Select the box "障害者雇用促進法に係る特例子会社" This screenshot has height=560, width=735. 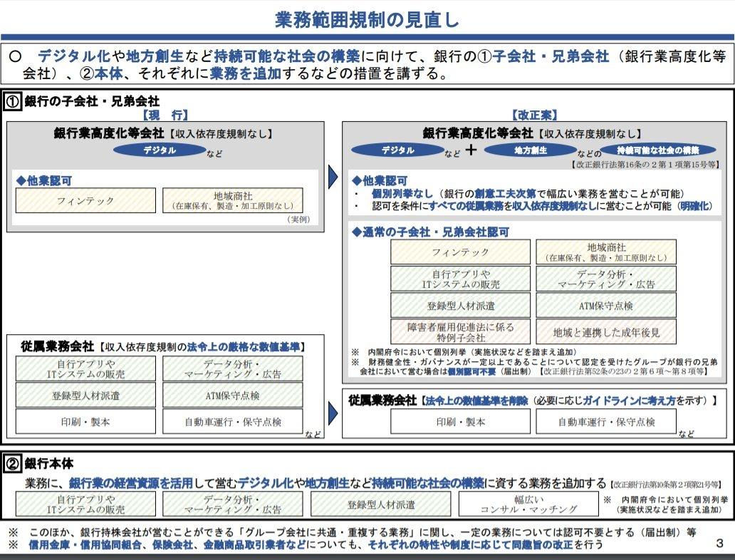pos(460,332)
